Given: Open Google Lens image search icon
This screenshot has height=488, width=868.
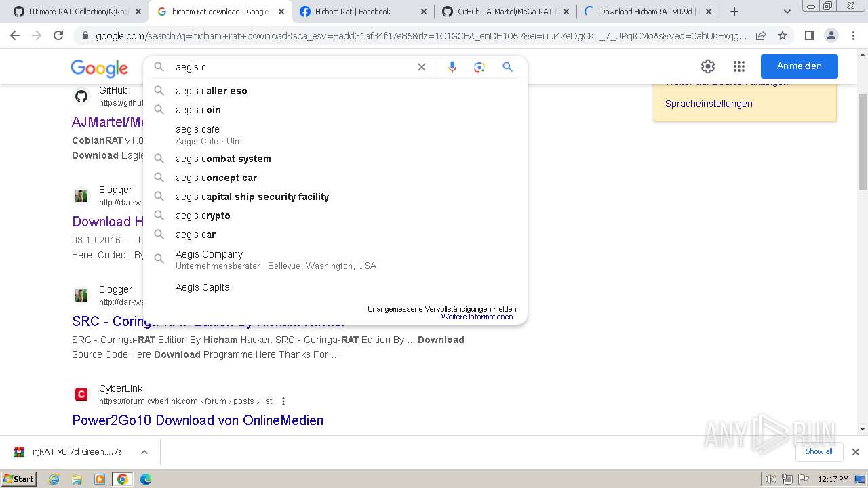Looking at the screenshot, I should 479,67.
